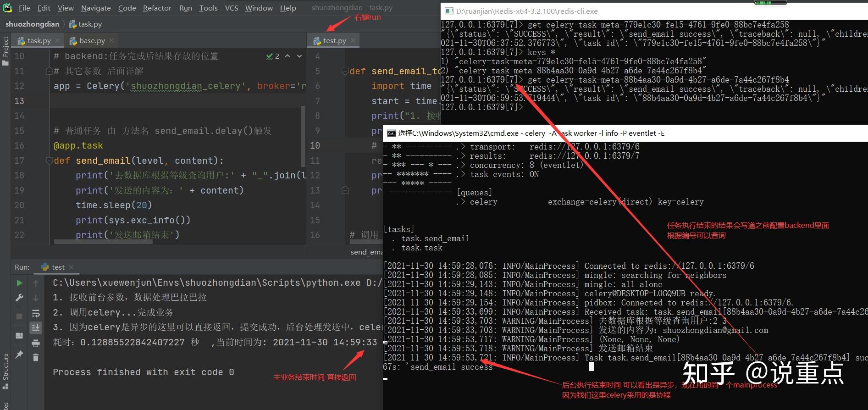Click the 'print(sys.exc_info())' code line

tap(133, 221)
